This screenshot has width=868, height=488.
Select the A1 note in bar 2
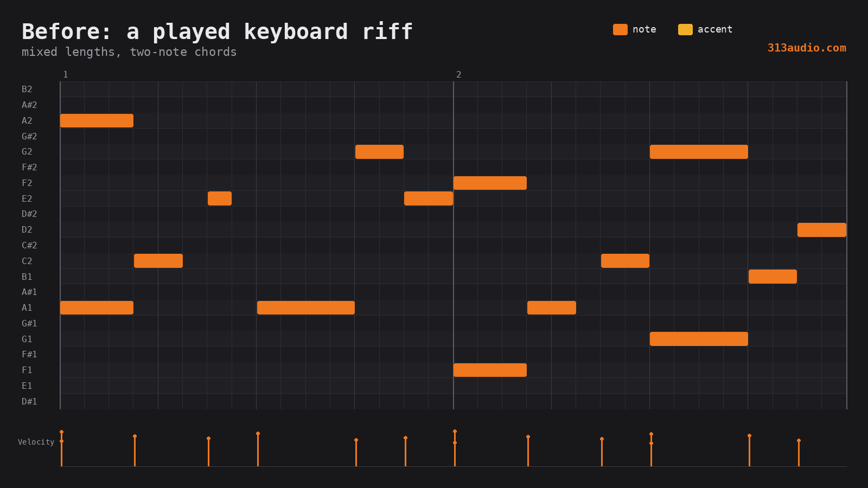click(x=552, y=307)
